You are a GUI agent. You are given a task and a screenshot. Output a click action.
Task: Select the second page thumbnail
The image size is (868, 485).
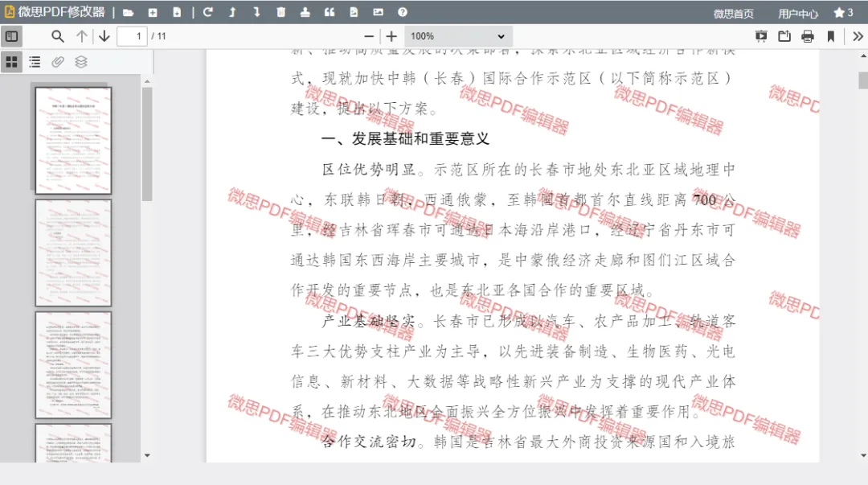click(74, 253)
